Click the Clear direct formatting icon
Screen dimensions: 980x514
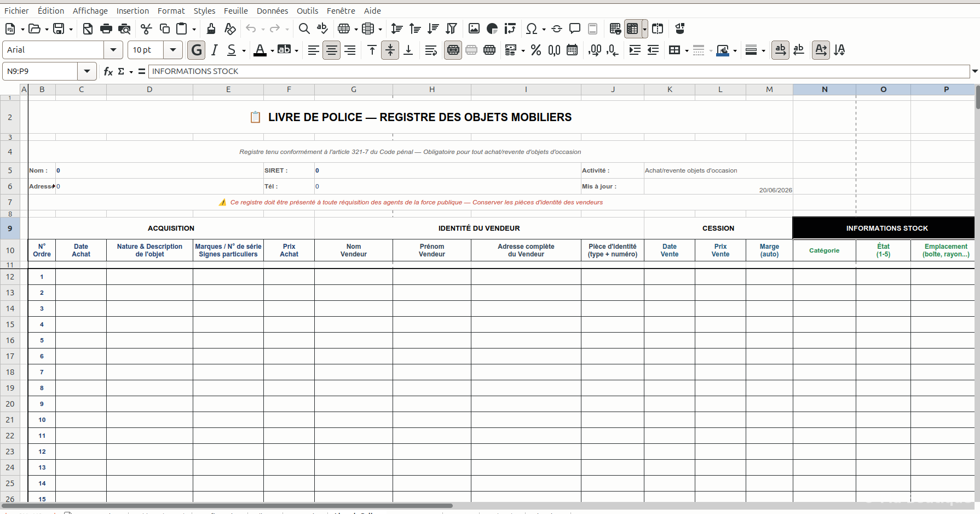(230, 28)
